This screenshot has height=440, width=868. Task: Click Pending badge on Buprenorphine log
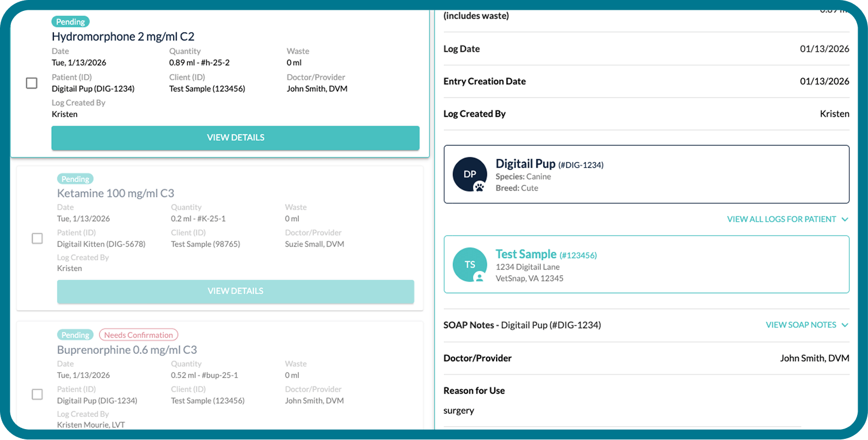point(75,335)
